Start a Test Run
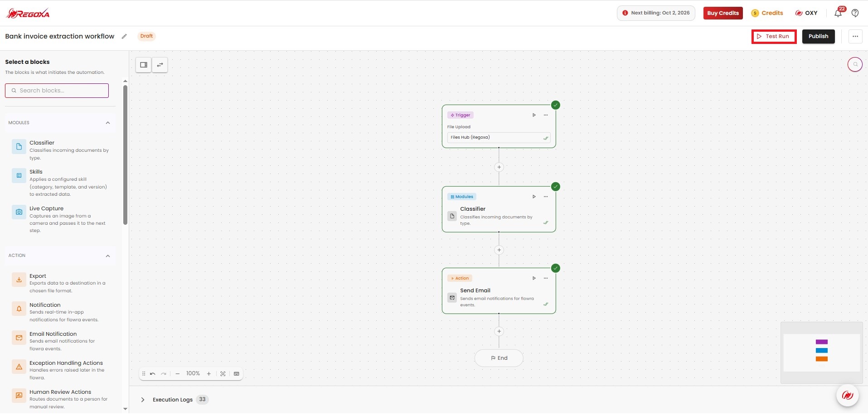The image size is (868, 416). tap(774, 36)
